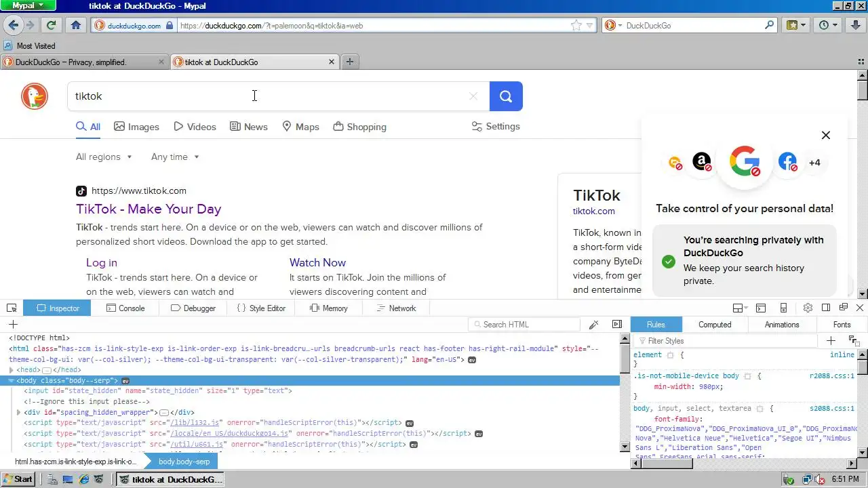Open Responsive Design Mode icon
868x488 pixels.
[x=783, y=308]
